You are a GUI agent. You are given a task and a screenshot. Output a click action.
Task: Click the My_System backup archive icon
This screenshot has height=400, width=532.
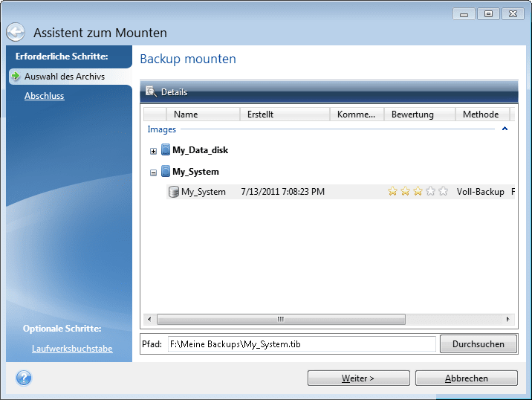(175, 192)
